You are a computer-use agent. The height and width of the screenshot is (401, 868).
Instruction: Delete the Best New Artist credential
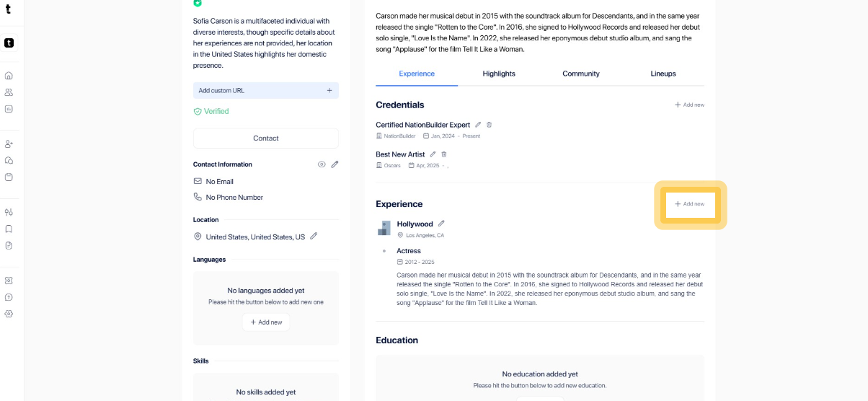tap(444, 154)
